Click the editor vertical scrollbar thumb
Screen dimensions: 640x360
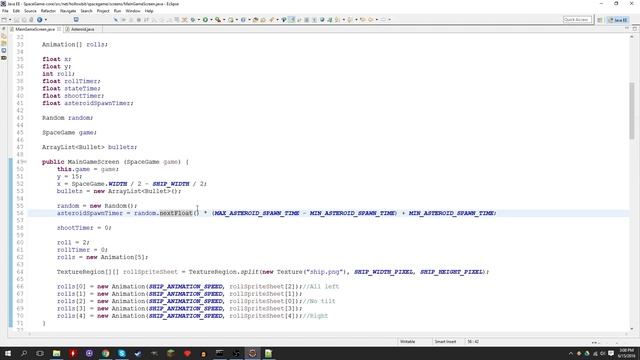[x=632, y=110]
